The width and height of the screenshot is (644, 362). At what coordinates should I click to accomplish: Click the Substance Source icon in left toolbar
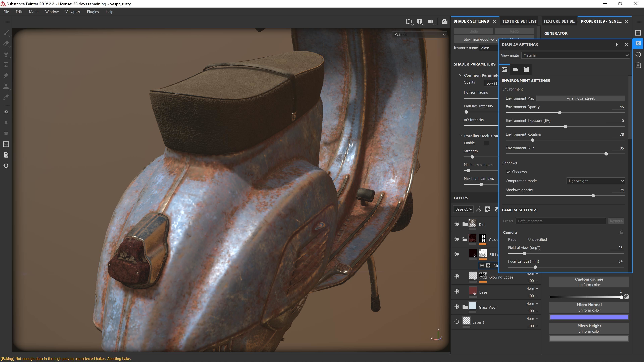[6, 112]
